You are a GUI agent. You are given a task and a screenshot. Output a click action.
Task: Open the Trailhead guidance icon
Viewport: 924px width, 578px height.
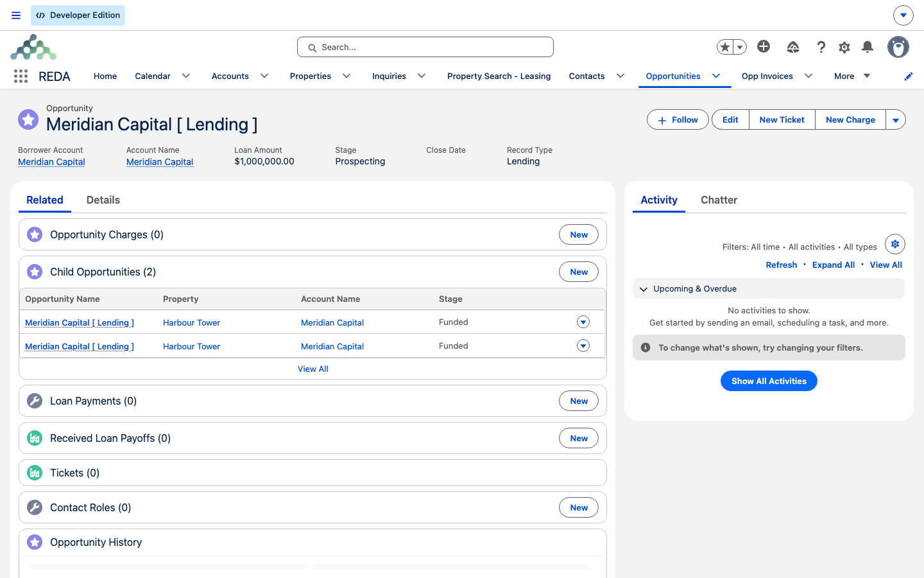pyautogui.click(x=793, y=47)
